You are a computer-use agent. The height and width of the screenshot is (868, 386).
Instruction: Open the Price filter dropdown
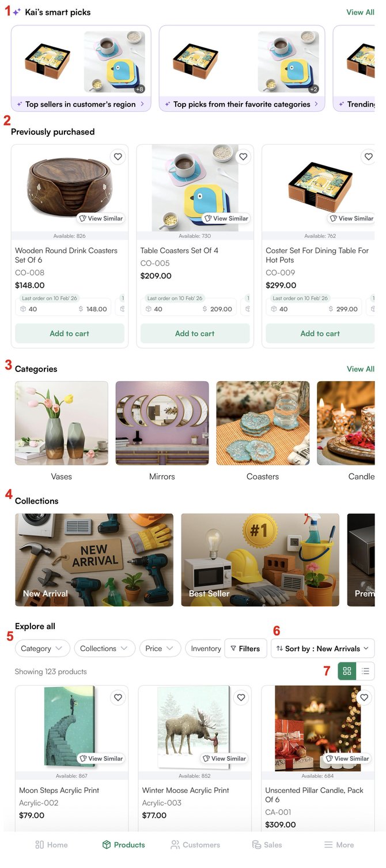click(160, 648)
